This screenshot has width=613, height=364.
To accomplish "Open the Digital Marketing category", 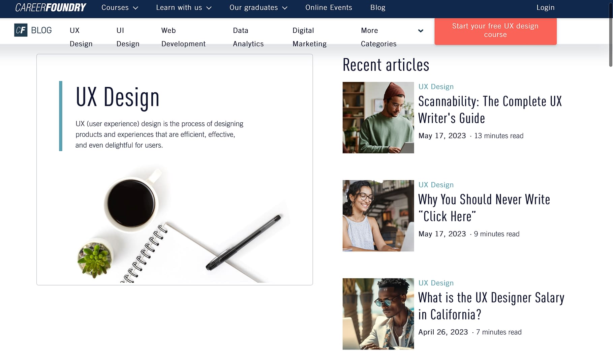I will 309,37.
